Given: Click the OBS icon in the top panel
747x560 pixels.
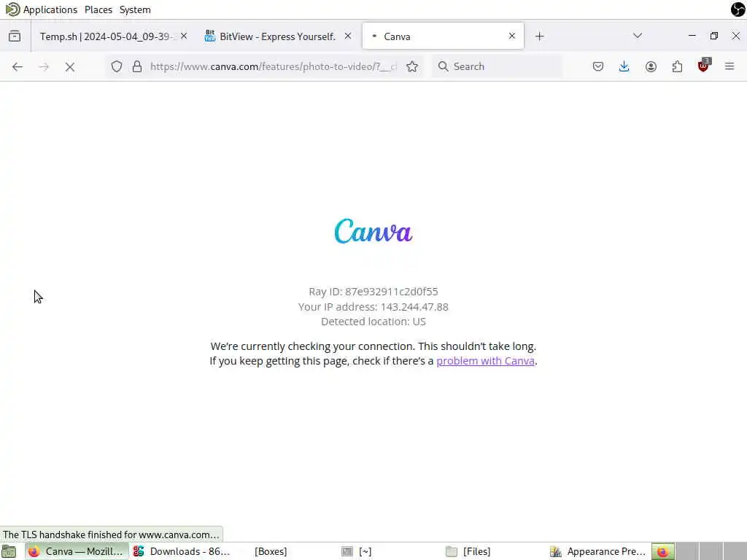Looking at the screenshot, I should click(x=738, y=9).
